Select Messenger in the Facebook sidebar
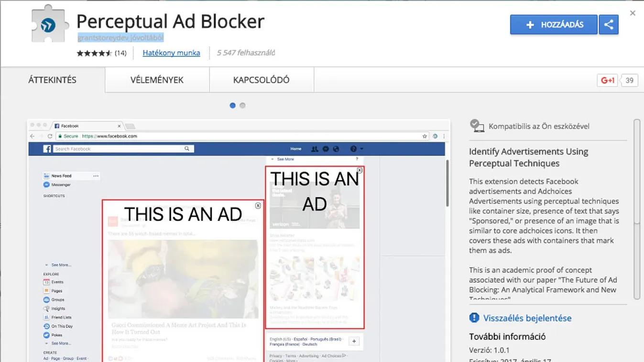This screenshot has height=362, width=644. tap(57, 185)
